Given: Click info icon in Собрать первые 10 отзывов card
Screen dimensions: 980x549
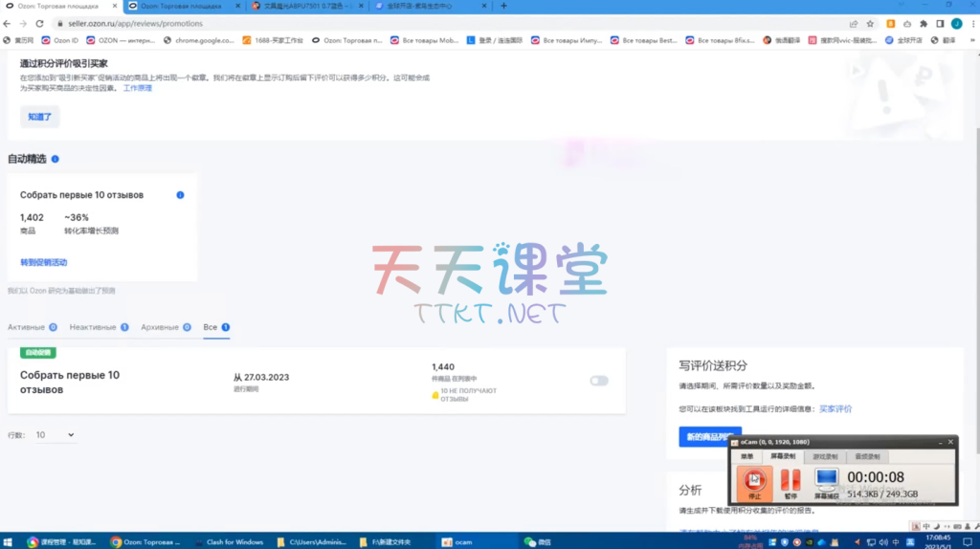Looking at the screenshot, I should (180, 195).
